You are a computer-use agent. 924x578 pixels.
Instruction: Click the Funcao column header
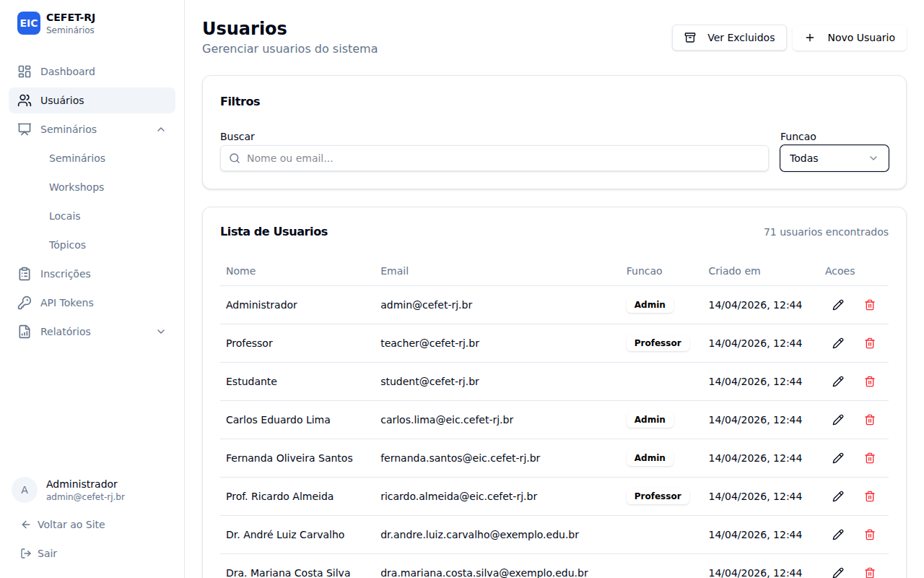coord(644,271)
